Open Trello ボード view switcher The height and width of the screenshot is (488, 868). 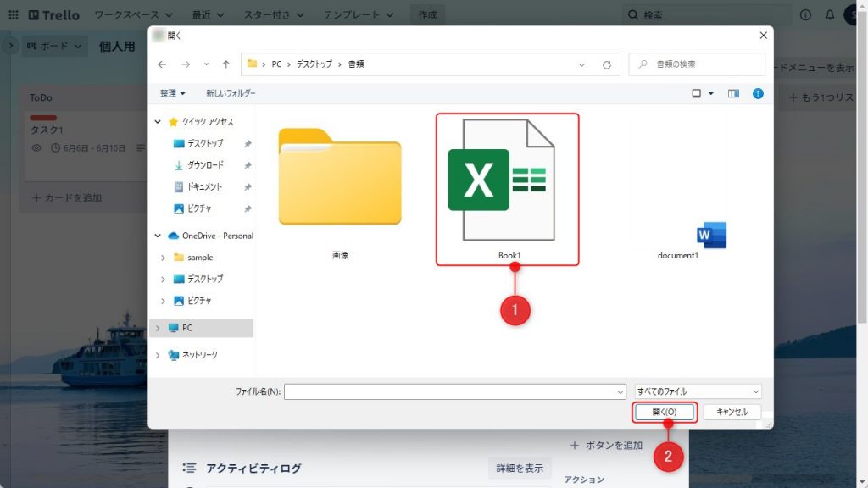point(54,46)
